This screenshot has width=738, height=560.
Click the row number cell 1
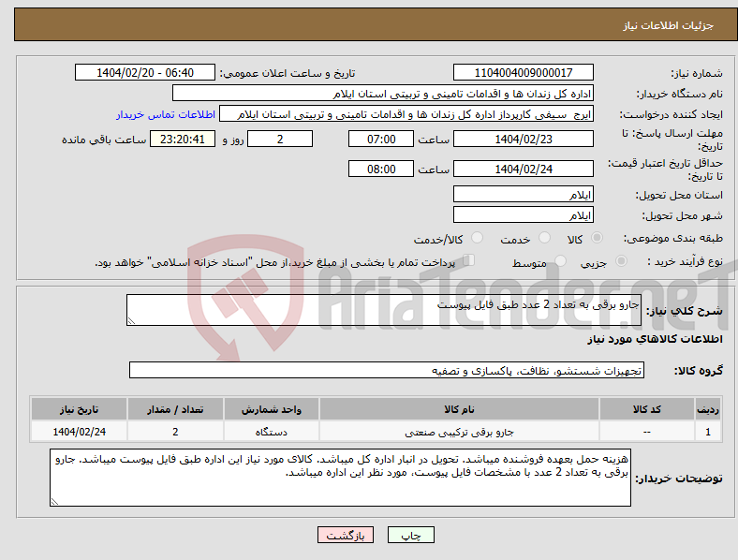click(708, 432)
